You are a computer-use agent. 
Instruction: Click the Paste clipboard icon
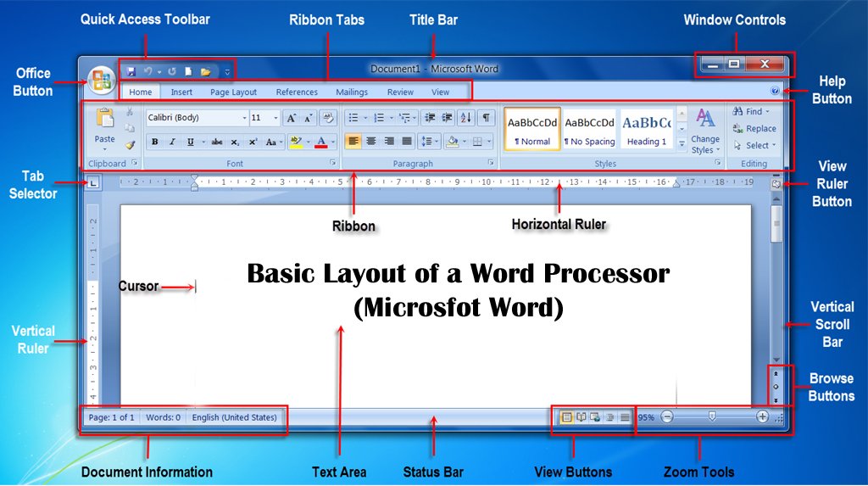click(x=104, y=118)
